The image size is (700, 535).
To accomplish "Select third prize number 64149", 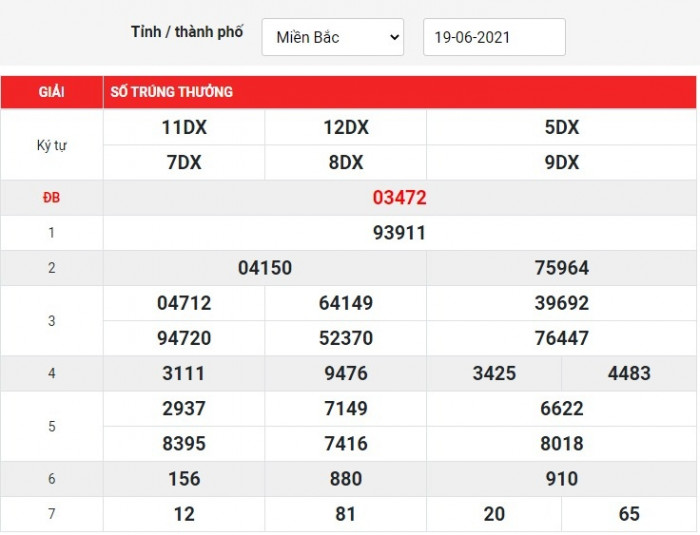I will click(x=345, y=303).
